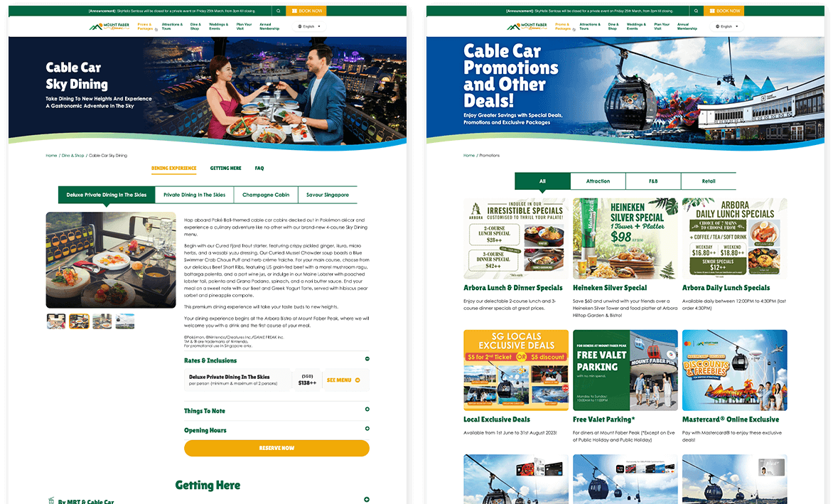This screenshot has width=833, height=504.
Task: Click the large sky dining food photo
Action: (x=110, y=260)
